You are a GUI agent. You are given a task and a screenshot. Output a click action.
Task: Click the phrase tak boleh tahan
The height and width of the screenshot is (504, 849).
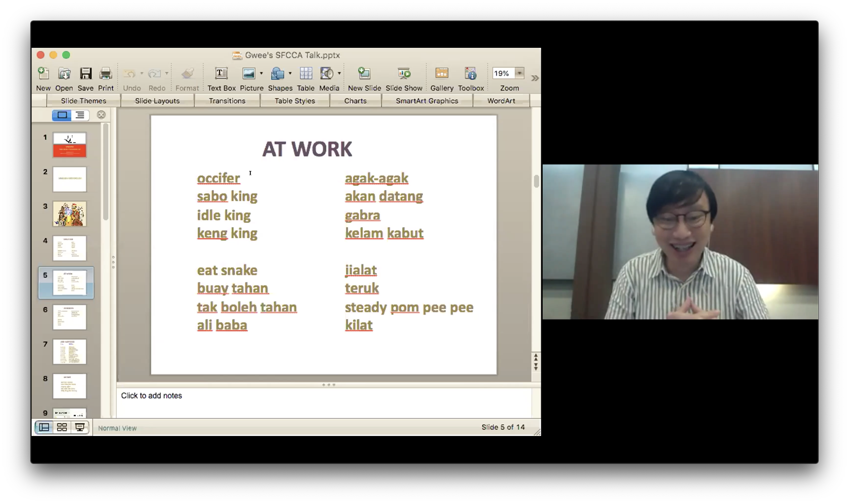(x=247, y=307)
